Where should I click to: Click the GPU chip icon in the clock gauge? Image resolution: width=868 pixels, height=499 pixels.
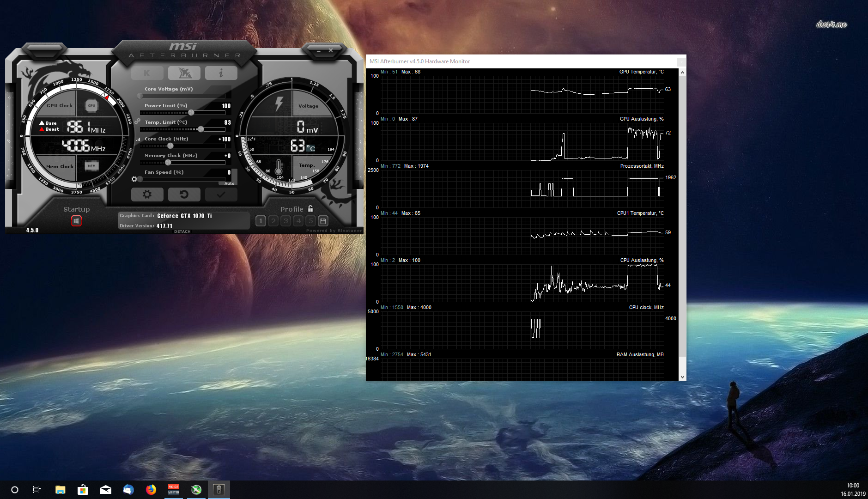[x=91, y=106]
